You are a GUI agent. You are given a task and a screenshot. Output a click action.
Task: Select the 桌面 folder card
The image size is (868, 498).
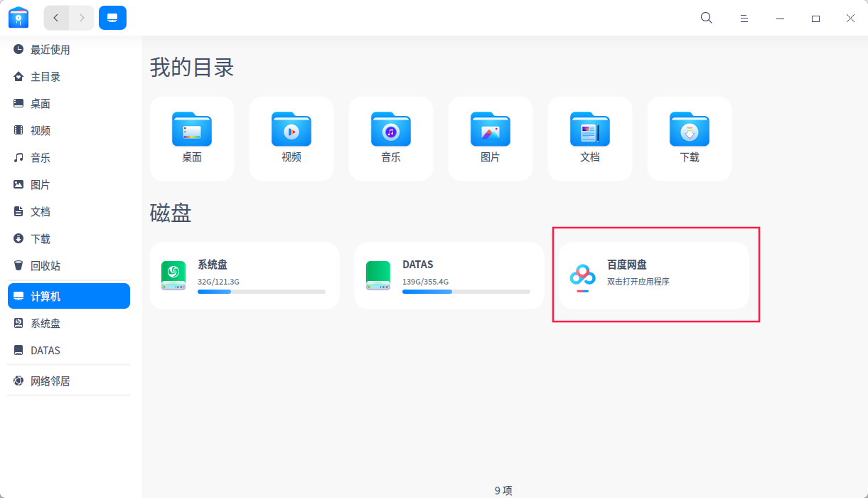click(x=192, y=139)
